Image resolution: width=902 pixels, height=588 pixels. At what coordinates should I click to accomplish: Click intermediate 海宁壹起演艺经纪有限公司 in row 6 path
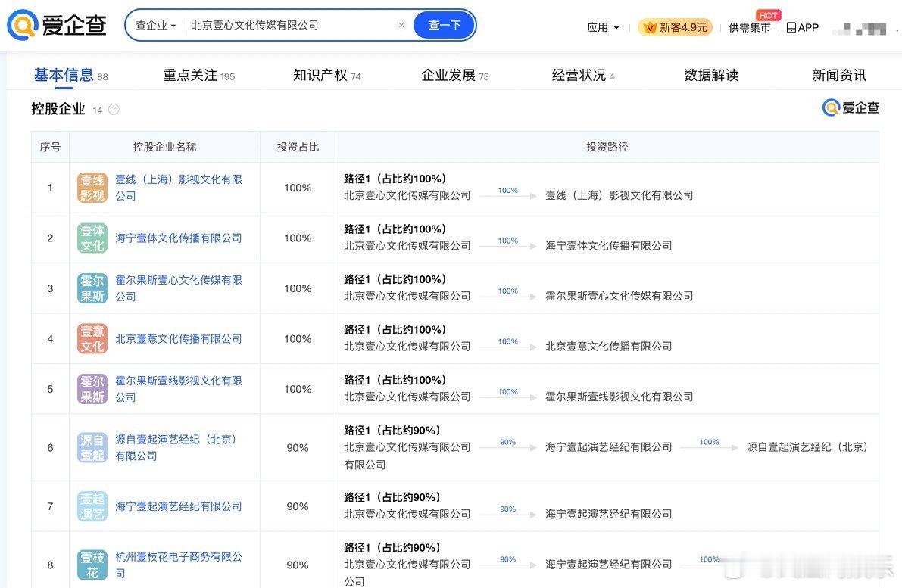coord(609,447)
